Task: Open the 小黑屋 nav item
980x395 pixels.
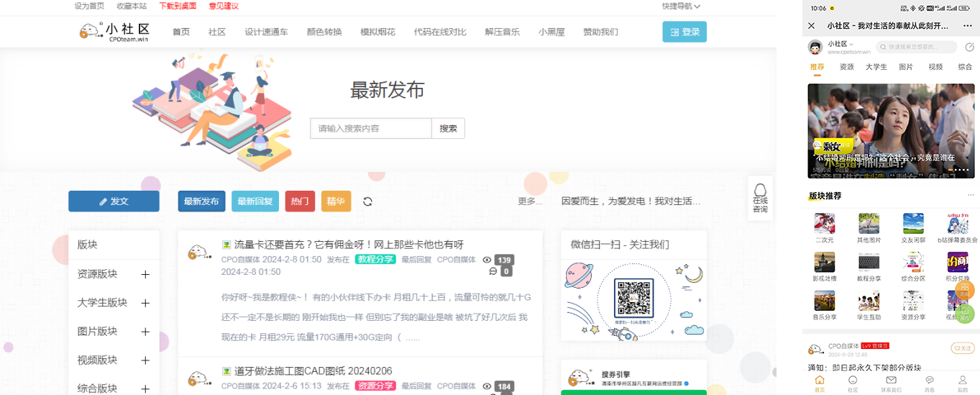Action: [x=551, y=32]
